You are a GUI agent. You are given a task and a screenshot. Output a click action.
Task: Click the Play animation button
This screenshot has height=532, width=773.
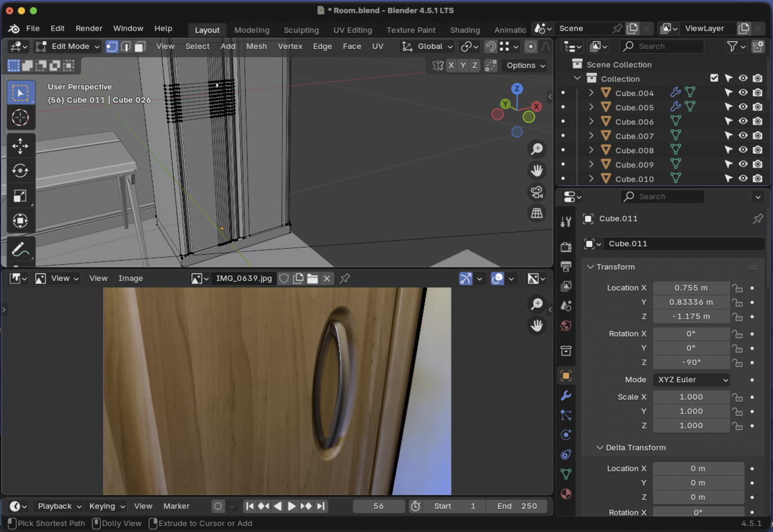[292, 506]
